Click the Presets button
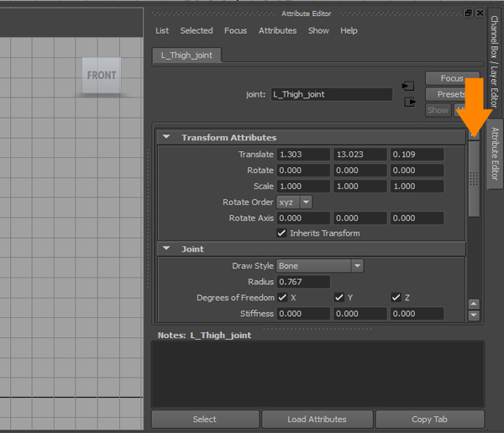 pos(452,94)
